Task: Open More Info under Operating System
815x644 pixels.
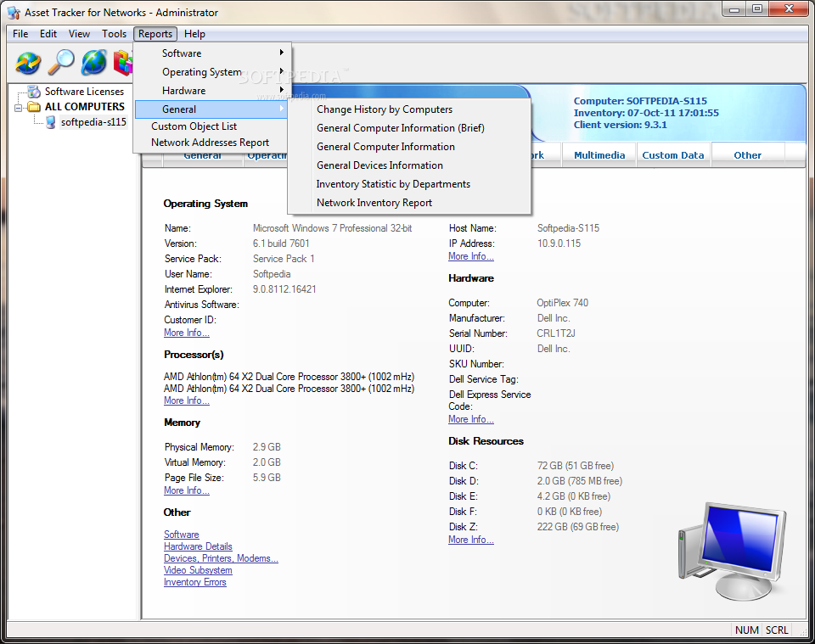Action: (187, 333)
